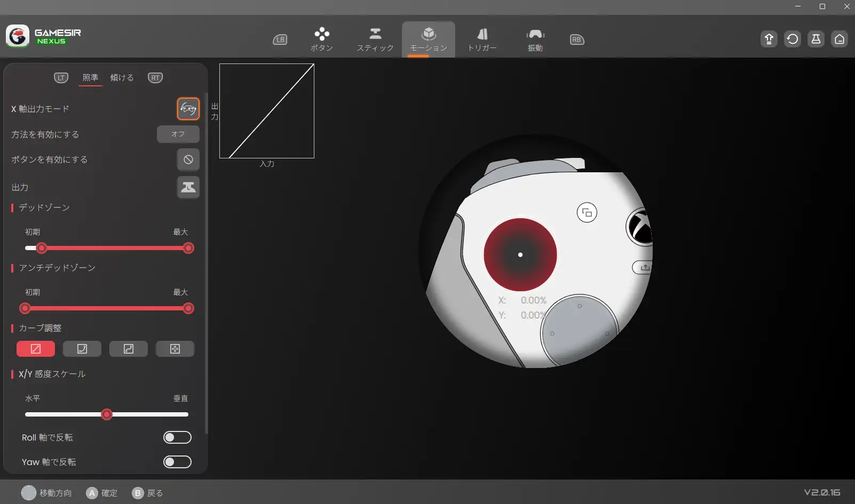Click the red joystick area on controller
Viewport: 855px width, 504px height.
coord(520,254)
